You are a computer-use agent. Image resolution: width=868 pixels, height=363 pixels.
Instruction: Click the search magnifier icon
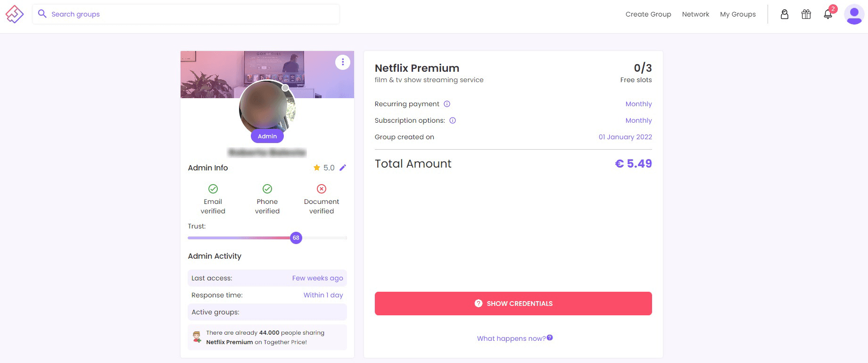click(42, 14)
